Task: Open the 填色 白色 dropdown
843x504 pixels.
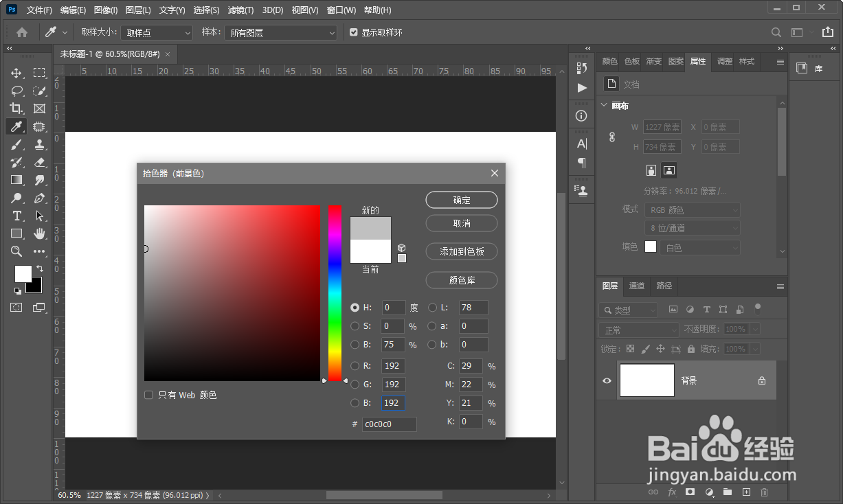Action: point(700,247)
